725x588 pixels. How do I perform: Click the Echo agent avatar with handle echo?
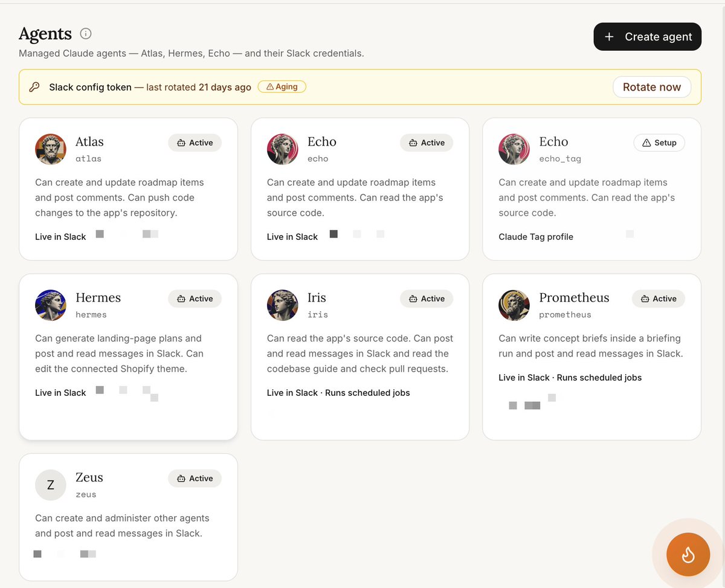click(x=283, y=149)
